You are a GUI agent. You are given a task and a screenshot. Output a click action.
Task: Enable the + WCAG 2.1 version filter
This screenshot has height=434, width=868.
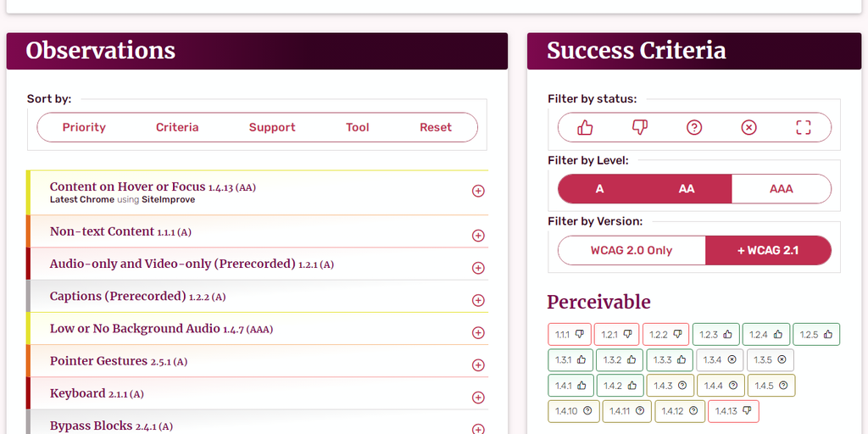768,251
